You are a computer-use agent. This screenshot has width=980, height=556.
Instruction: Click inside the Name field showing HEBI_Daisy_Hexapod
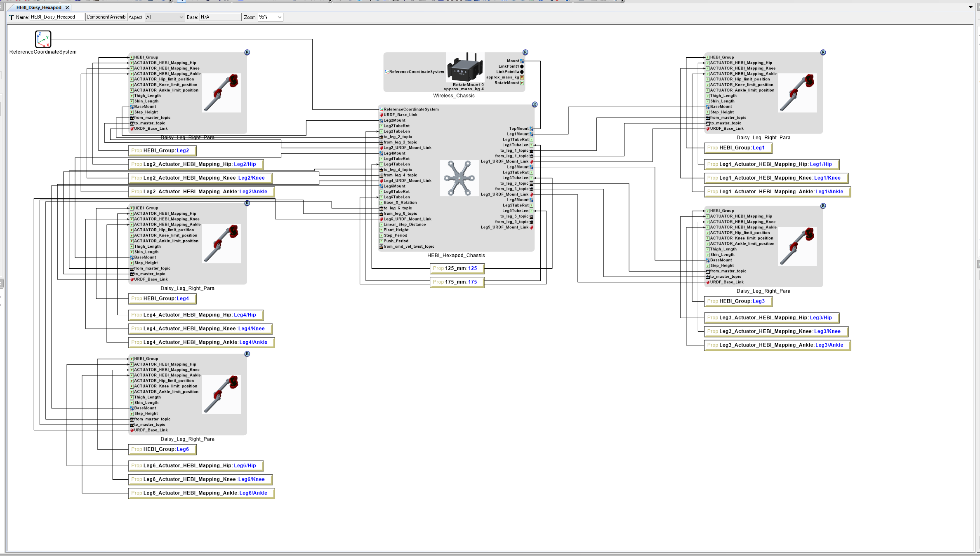click(56, 17)
